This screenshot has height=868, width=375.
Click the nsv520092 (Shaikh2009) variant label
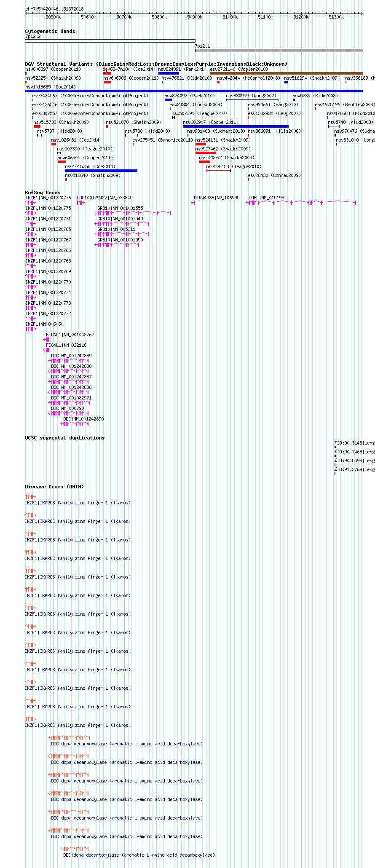227,158
